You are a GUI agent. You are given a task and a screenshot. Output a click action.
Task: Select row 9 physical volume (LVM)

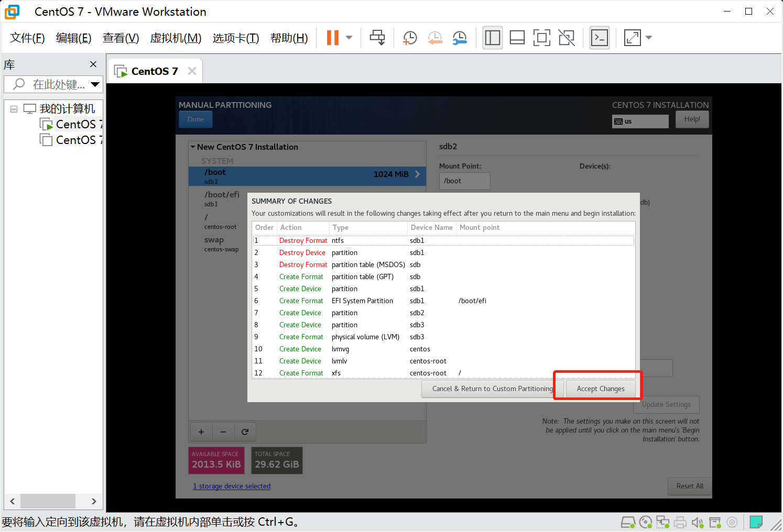[x=443, y=337]
